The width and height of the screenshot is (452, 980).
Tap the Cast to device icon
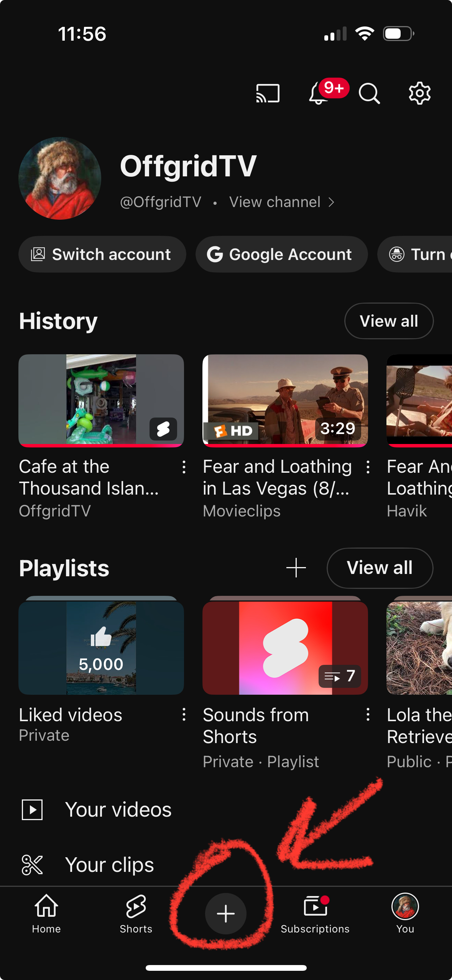pyautogui.click(x=268, y=93)
